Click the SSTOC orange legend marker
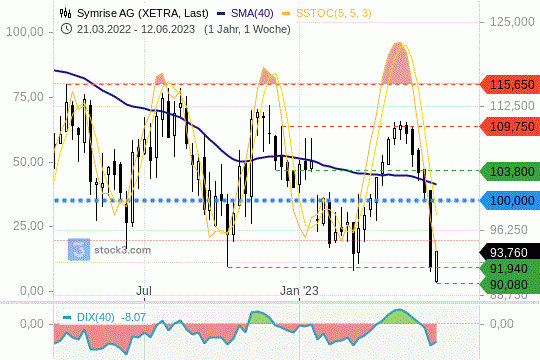 coord(286,14)
